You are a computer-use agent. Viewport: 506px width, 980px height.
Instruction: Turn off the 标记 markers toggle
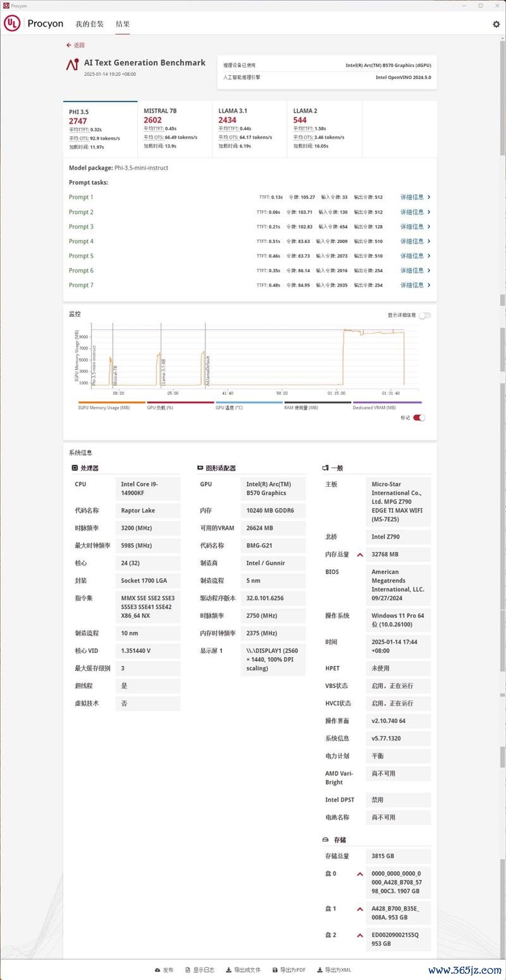click(x=419, y=417)
